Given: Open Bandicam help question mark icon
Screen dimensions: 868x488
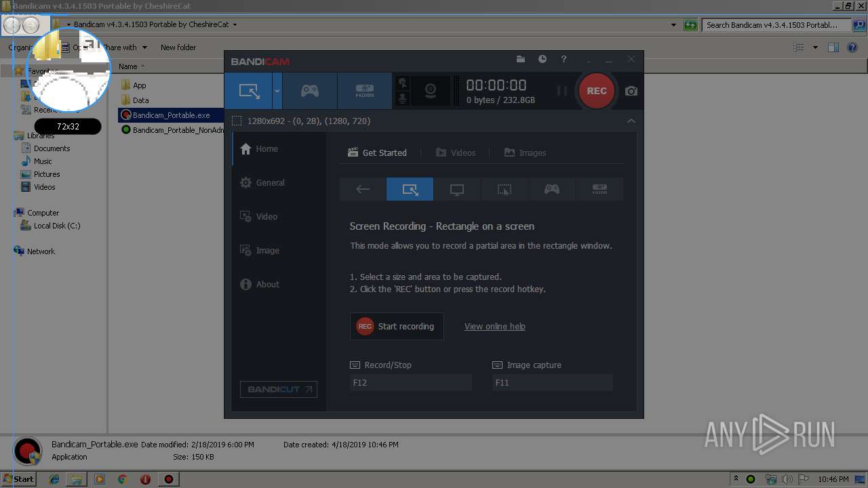Looking at the screenshot, I should coord(564,60).
